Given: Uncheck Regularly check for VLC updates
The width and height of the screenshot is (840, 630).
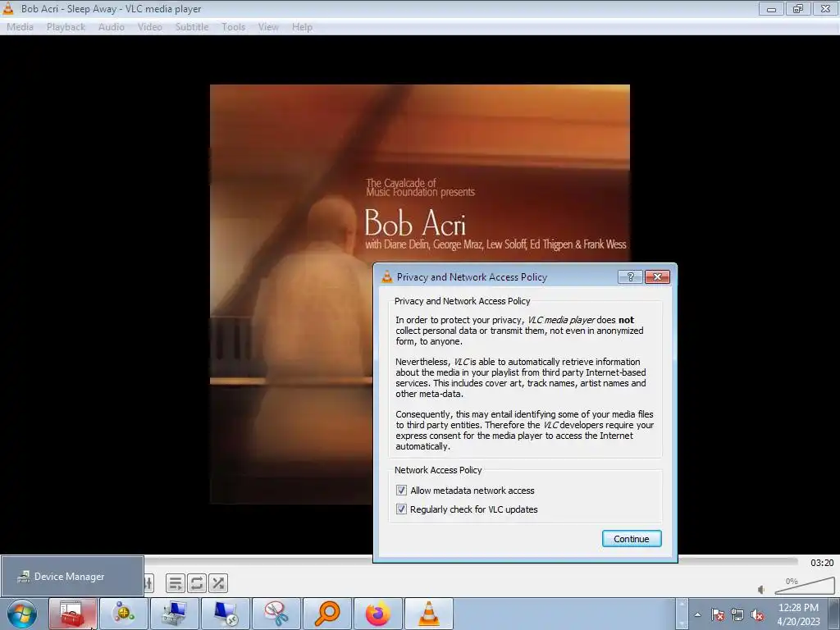Looking at the screenshot, I should [x=401, y=509].
